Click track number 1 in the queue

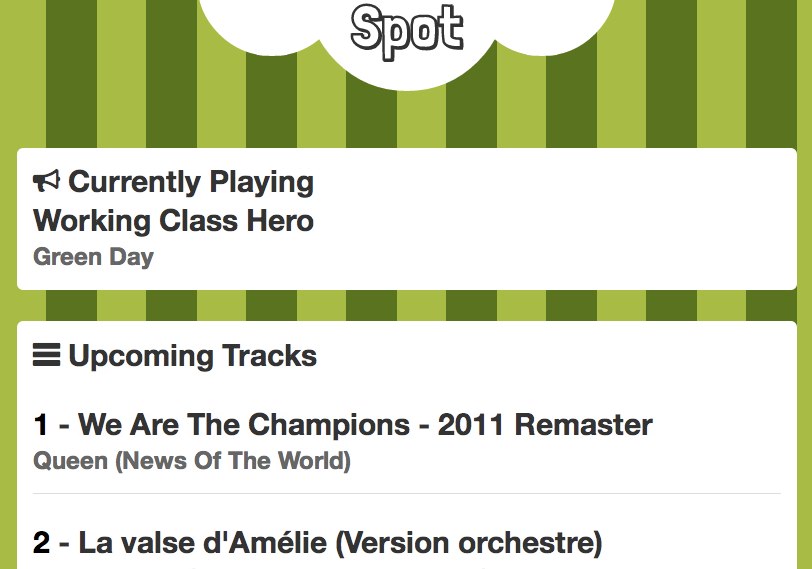[41, 425]
